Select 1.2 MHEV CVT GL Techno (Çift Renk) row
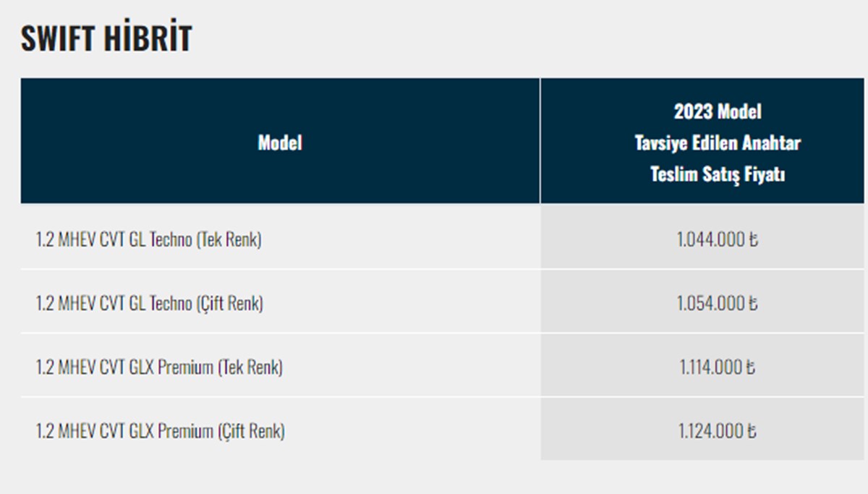 pos(442,302)
